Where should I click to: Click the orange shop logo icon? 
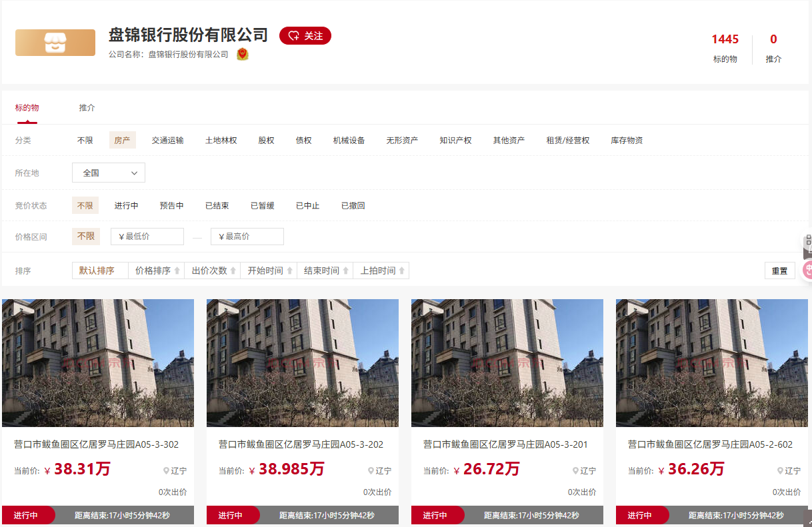(55, 43)
